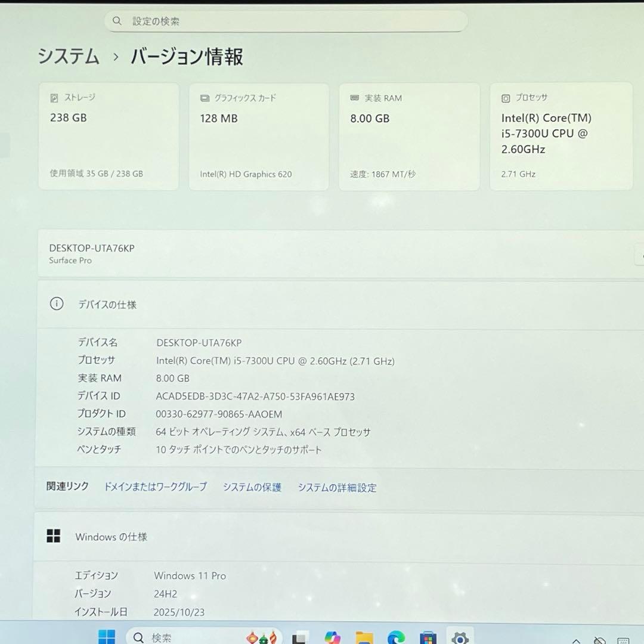Viewport: 644px width, 644px height.
Task: Open the システムの詳細設定 link
Action: [x=337, y=487]
